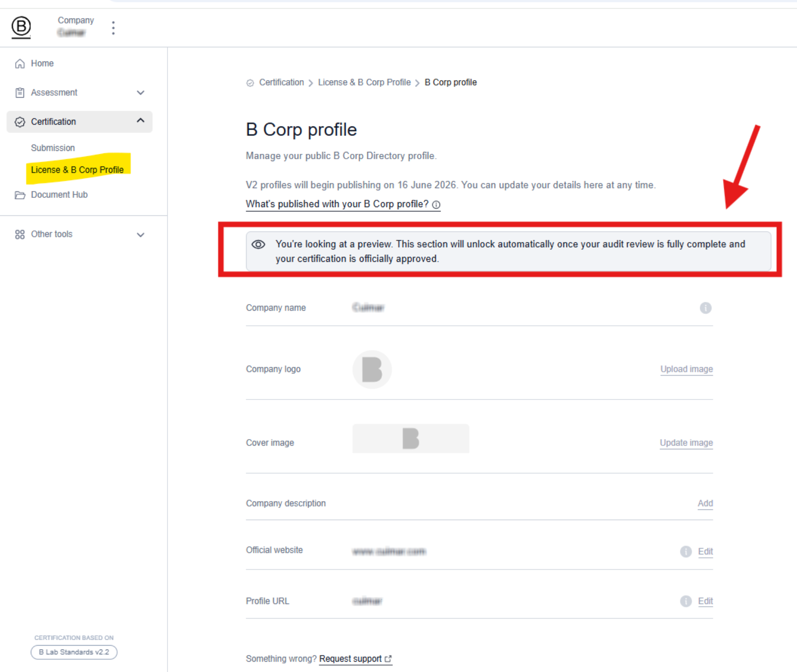Image resolution: width=797 pixels, height=672 pixels.
Task: Click the Company name label in header
Action: (76, 21)
